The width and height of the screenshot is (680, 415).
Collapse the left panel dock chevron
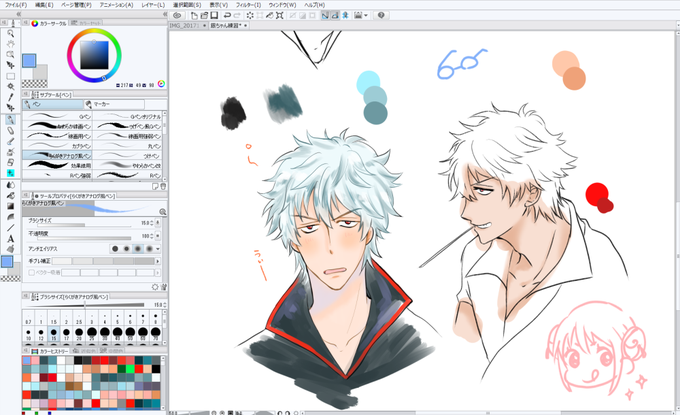tap(164, 14)
